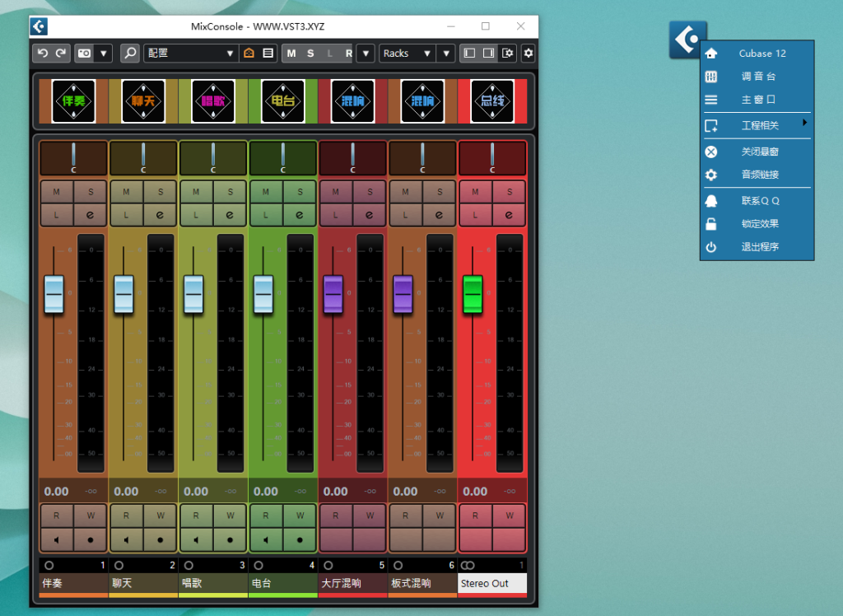Image resolution: width=843 pixels, height=616 pixels.
Task: Click the e button on 电台 channel
Action: click(x=300, y=215)
